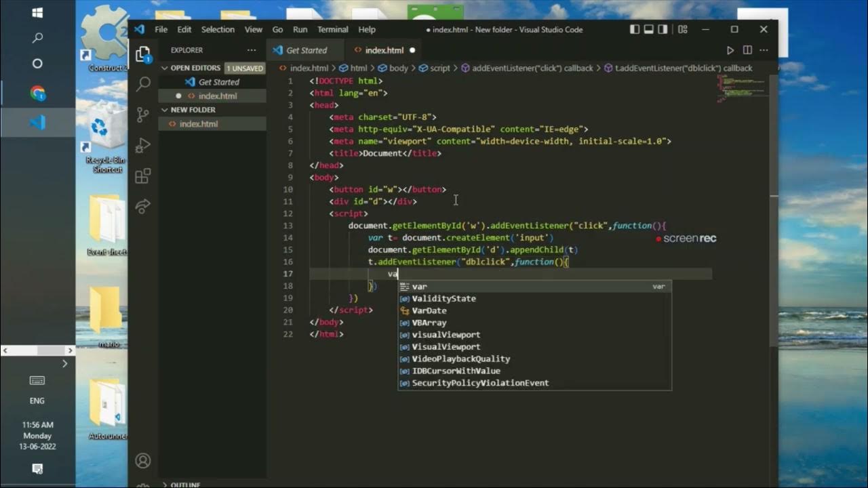Click the script breadcrumb item

(435, 68)
